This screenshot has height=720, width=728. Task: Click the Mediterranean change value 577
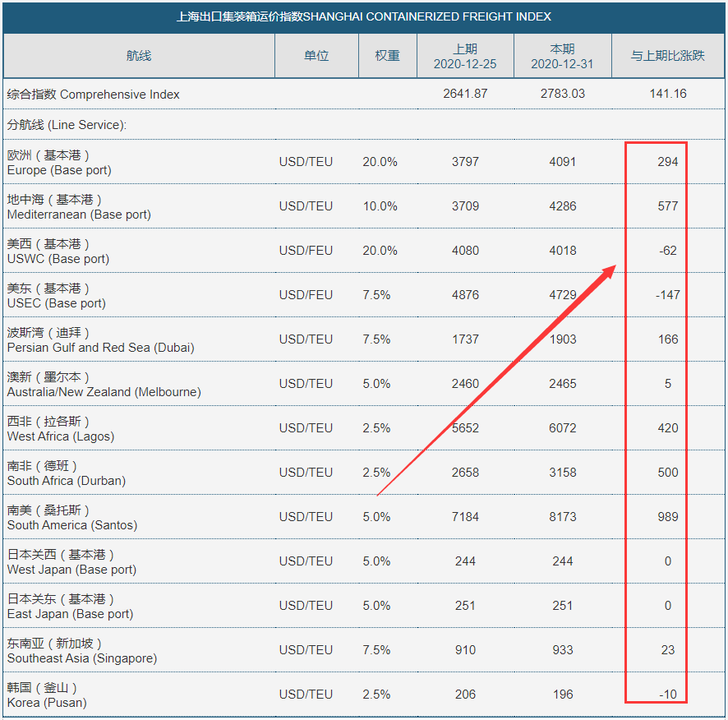pos(667,206)
